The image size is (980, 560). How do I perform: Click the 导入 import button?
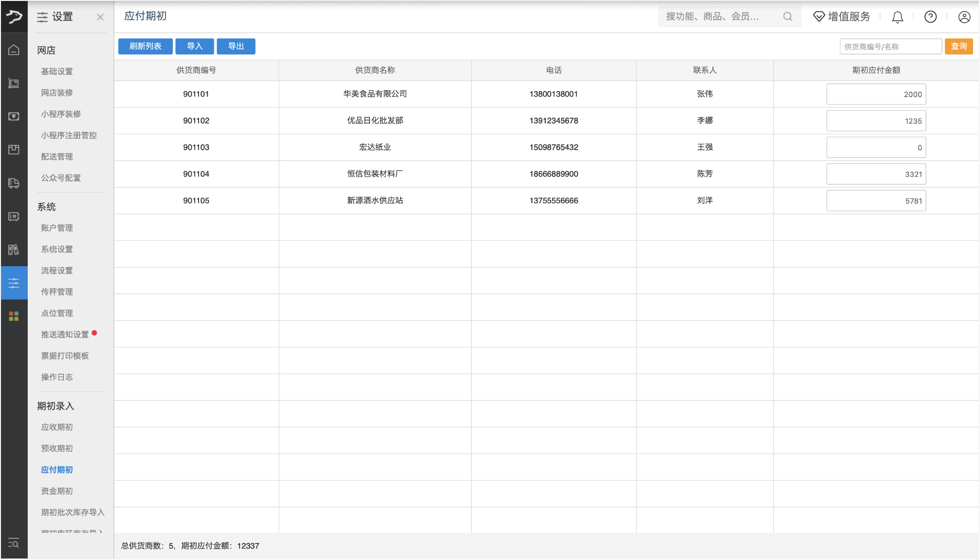[x=195, y=46]
